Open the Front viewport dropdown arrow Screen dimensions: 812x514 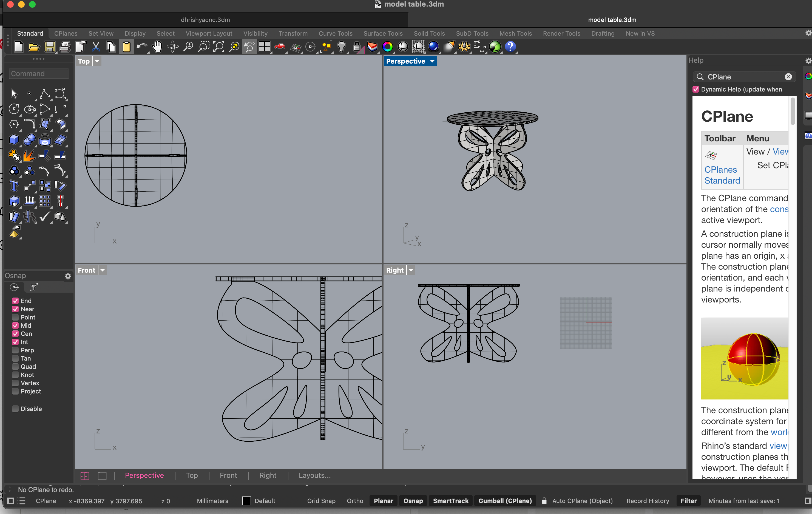(103, 270)
